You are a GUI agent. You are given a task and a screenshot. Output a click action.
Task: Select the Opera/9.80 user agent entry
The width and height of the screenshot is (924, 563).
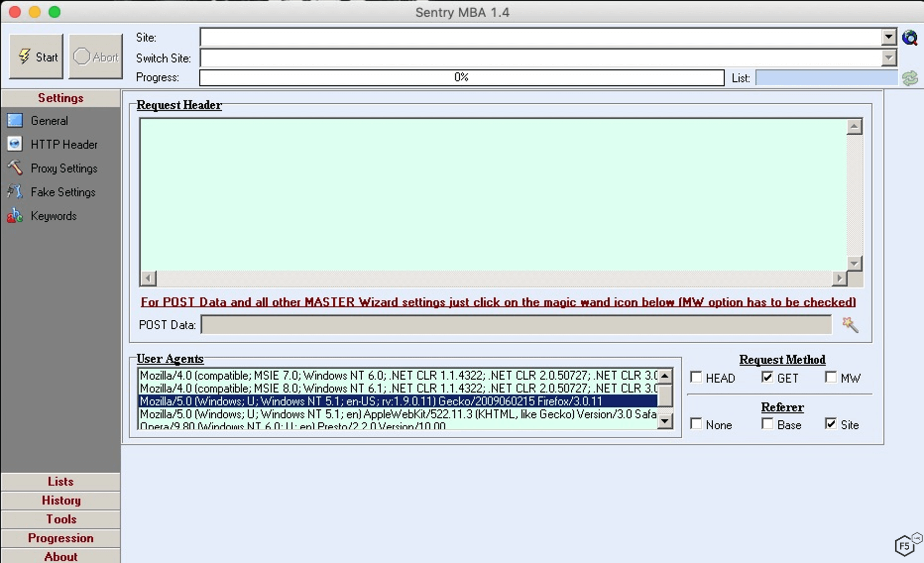tap(293, 426)
